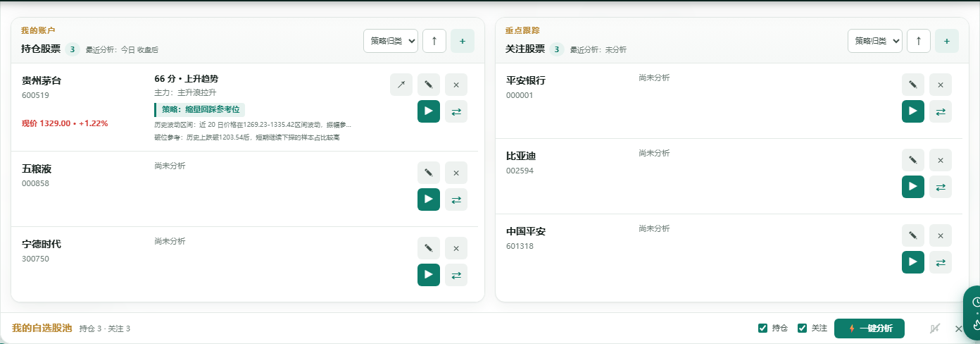Click the swap icon in the 平安银行 row
Screen dimensions: 980x344
pos(941,111)
